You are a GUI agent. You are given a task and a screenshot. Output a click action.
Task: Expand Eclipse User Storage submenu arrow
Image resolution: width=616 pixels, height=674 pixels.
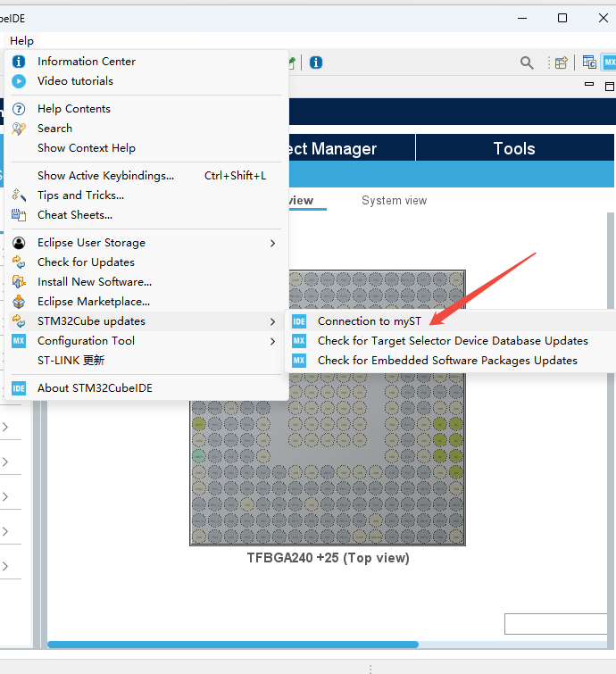272,244
